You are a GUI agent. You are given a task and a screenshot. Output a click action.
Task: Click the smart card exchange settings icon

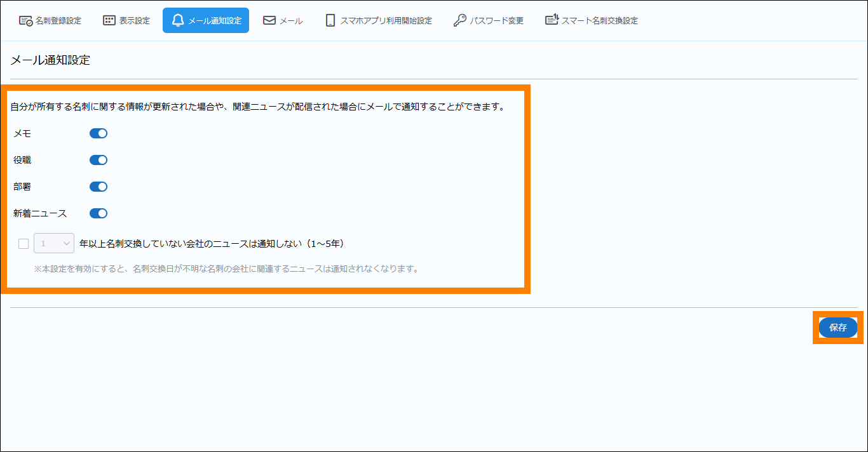(552, 20)
